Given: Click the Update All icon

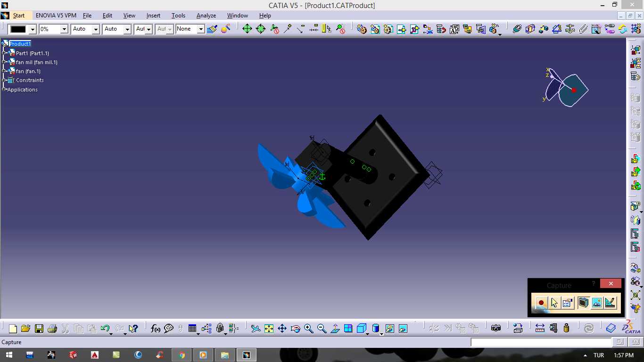Looking at the screenshot, I should point(589,329).
